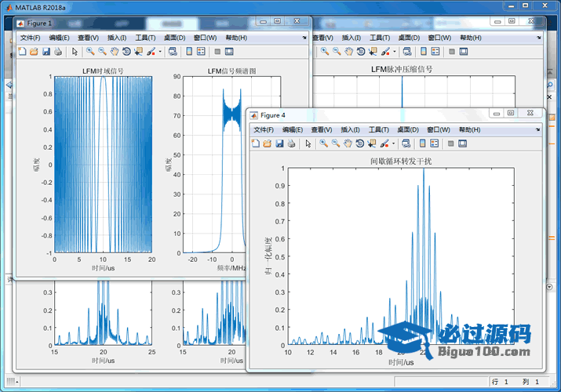Click the Save icon in Figure 1 toolbar

[46, 52]
